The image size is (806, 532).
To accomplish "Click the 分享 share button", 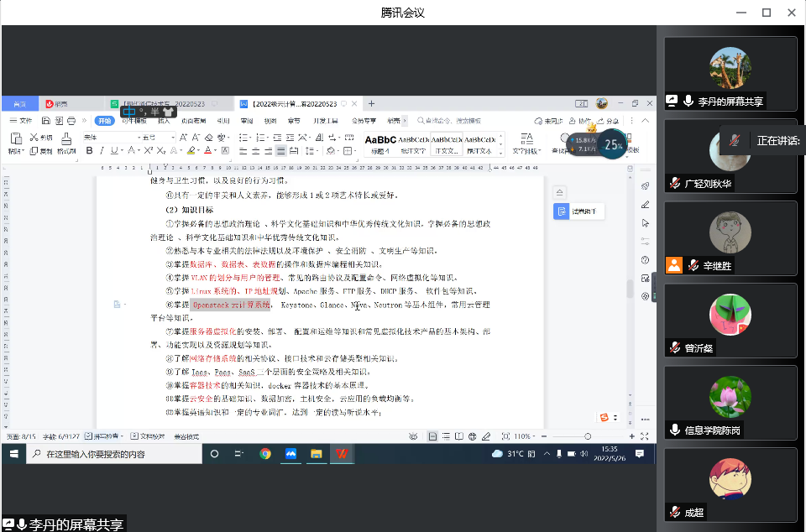I will coord(610,121).
